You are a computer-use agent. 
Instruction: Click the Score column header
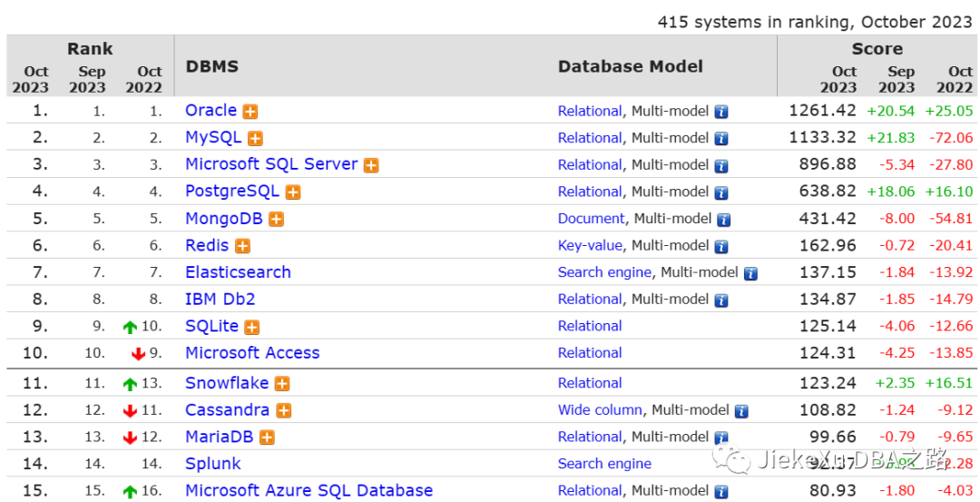tap(877, 49)
